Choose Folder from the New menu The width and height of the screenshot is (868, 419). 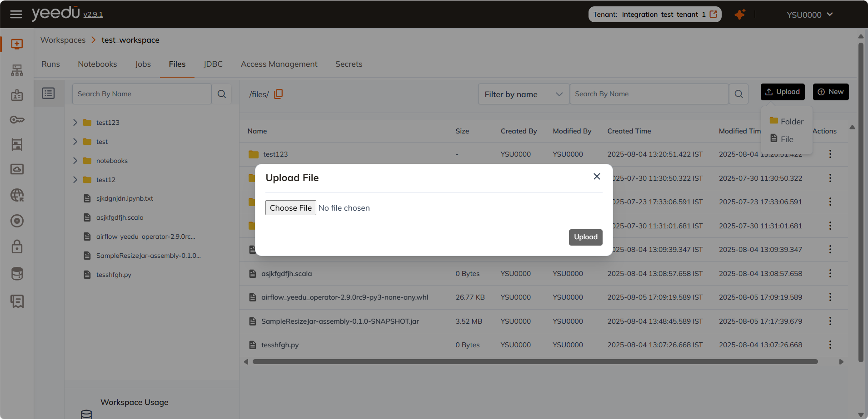791,121
